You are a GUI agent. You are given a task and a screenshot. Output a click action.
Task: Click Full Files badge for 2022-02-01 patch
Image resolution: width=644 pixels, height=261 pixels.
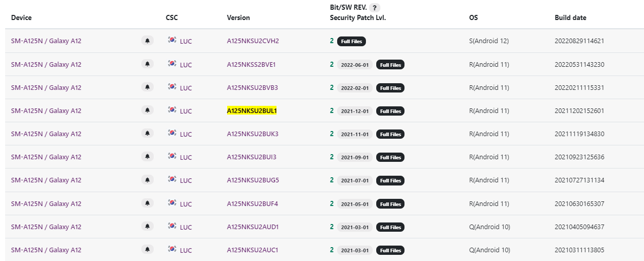[390, 88]
